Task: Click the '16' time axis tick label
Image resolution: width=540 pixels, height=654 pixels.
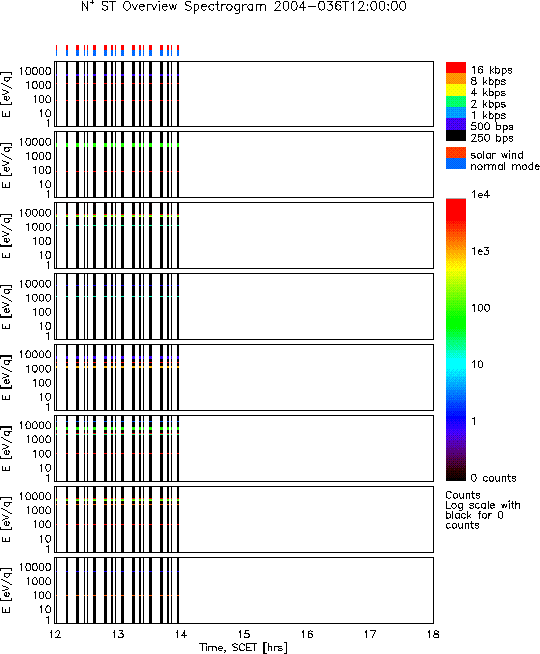Action: point(307,634)
